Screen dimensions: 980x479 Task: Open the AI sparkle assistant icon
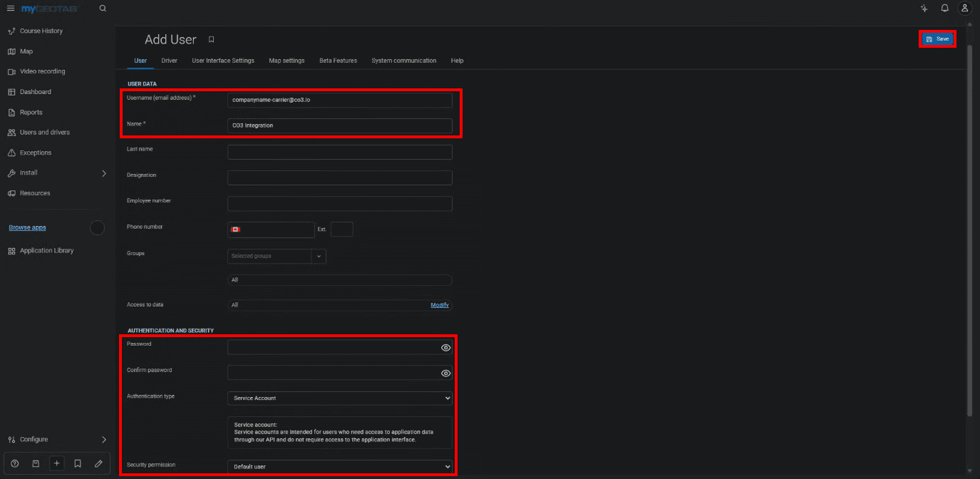[924, 9]
